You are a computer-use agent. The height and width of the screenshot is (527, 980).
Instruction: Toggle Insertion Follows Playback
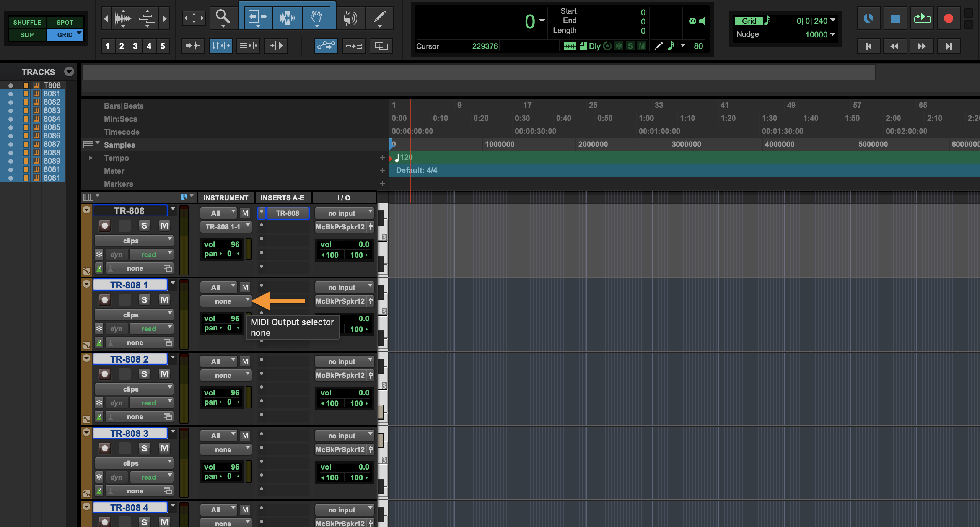click(x=276, y=46)
